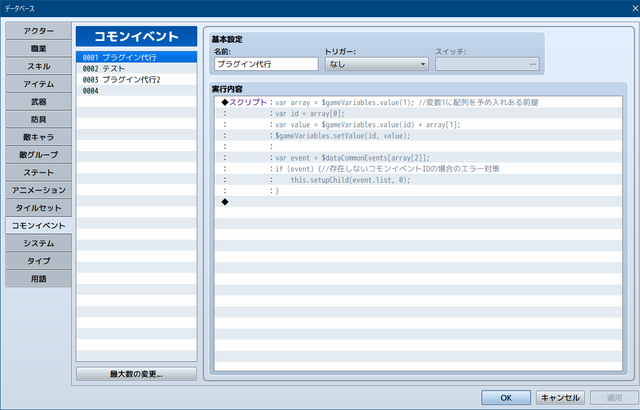Click the line 'var id = array[0];'
Screen dimensions: 640x410
coord(418,113)
